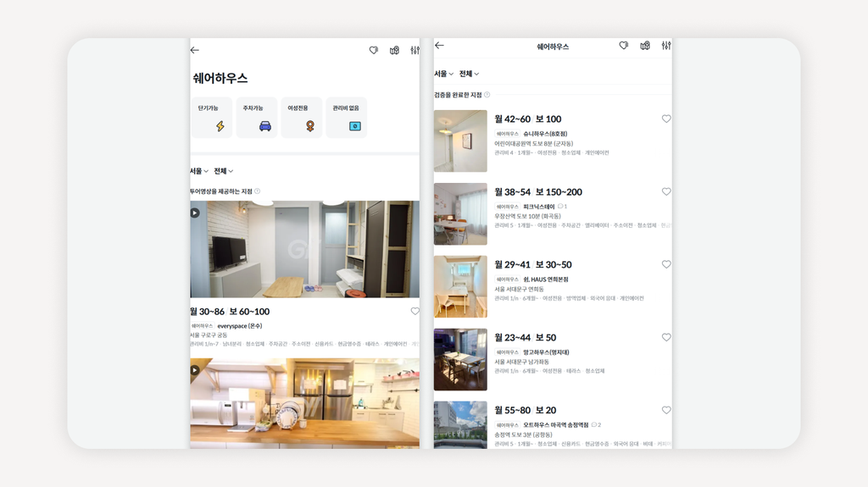
Task: Open the 망고하우스(명지대) listing thumbnail
Action: [x=460, y=360]
